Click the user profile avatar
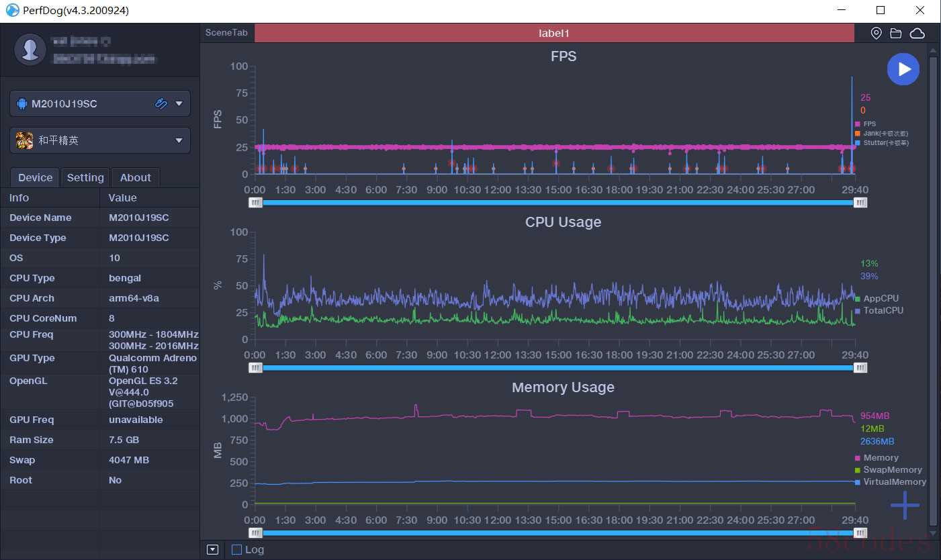Screen dimensions: 941x560 pos(30,50)
